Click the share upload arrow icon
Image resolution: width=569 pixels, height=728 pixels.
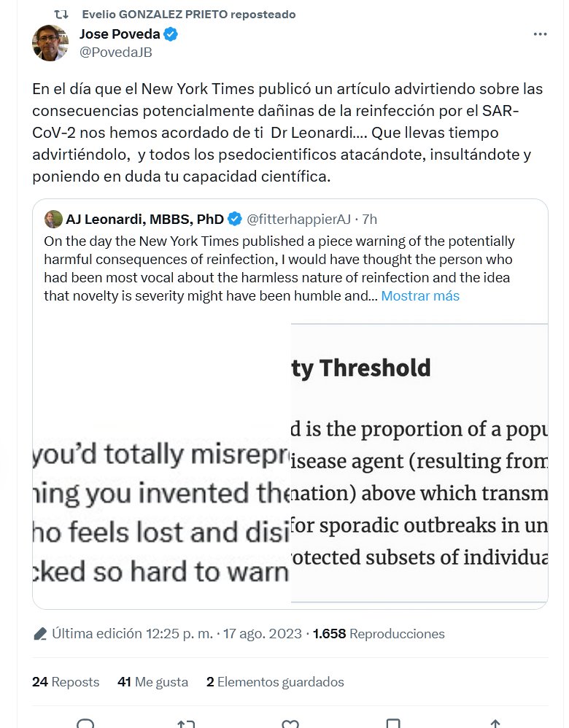[495, 724]
